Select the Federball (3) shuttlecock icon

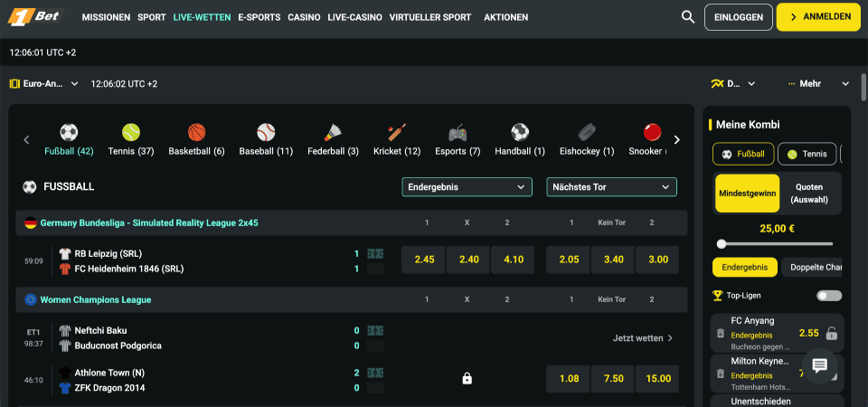pyautogui.click(x=334, y=132)
